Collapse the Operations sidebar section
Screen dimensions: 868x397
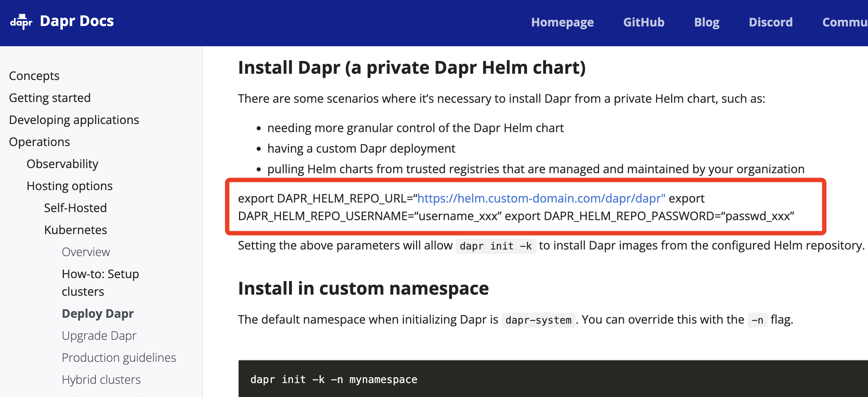(x=39, y=142)
